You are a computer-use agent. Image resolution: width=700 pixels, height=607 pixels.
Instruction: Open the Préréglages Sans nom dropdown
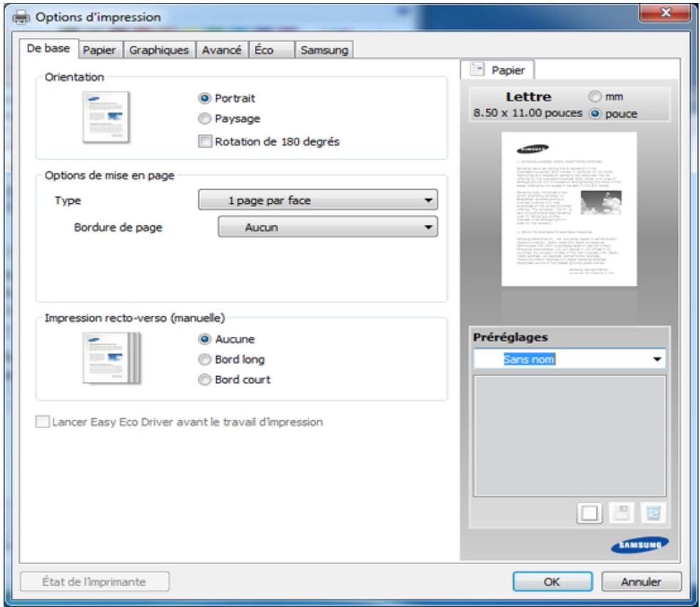click(x=569, y=359)
